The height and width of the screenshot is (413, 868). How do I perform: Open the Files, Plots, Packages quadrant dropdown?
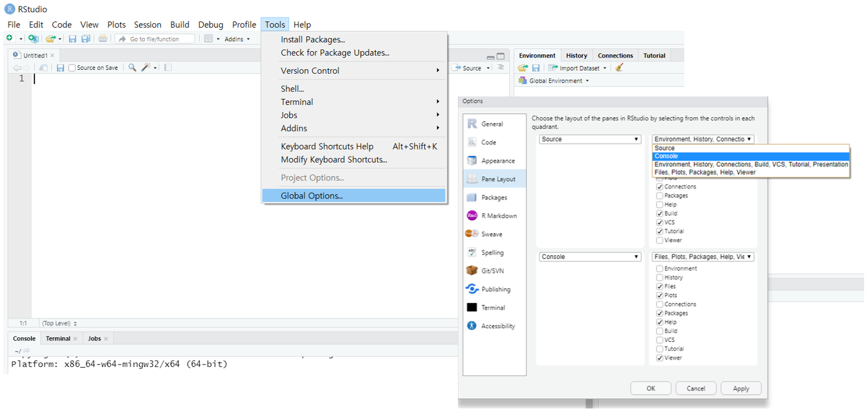click(x=703, y=257)
